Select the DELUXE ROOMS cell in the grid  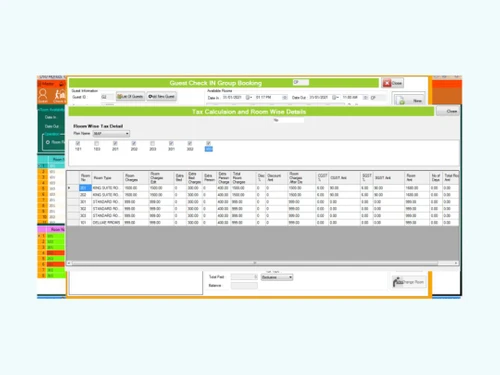pyautogui.click(x=108, y=223)
